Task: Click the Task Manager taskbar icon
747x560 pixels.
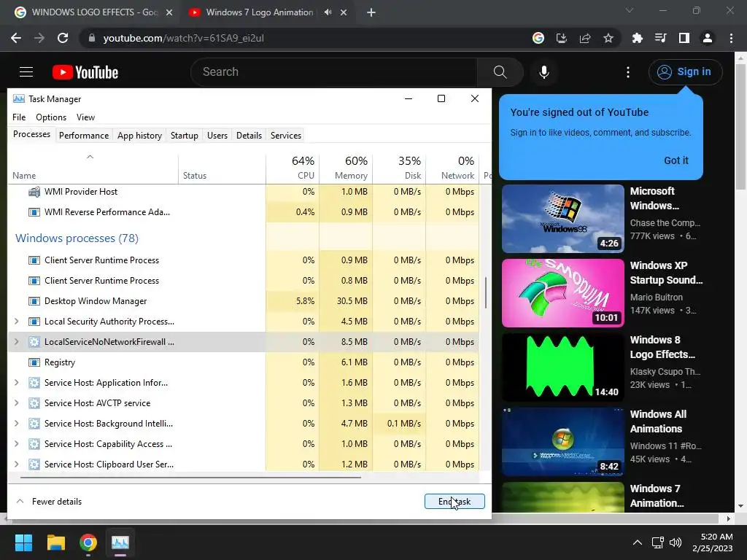Action: pyautogui.click(x=120, y=542)
